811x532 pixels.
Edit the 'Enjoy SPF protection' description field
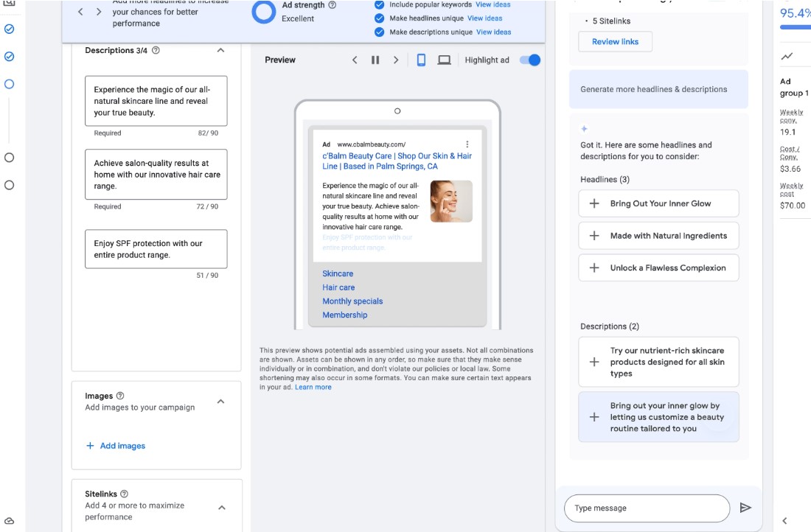(156, 249)
